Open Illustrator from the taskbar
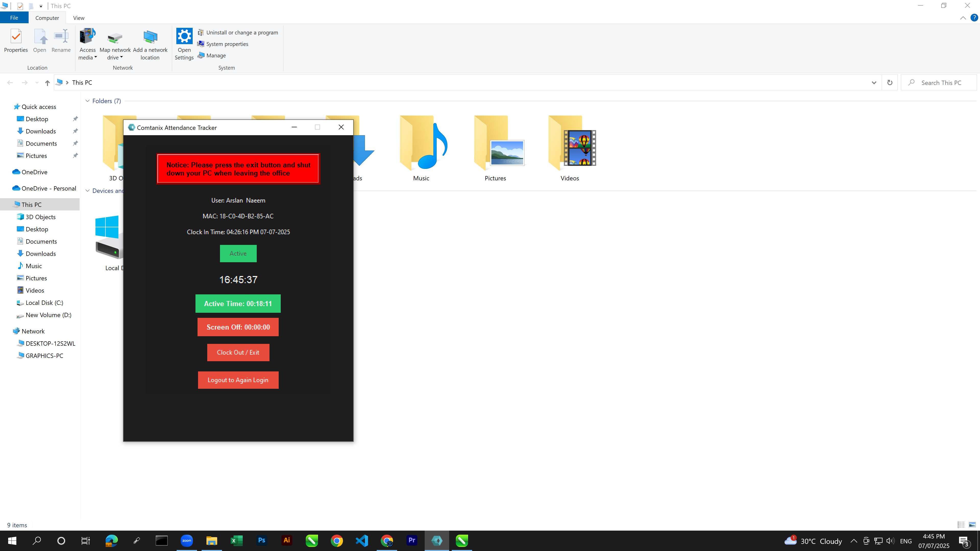Viewport: 980px width, 551px height. [x=287, y=541]
